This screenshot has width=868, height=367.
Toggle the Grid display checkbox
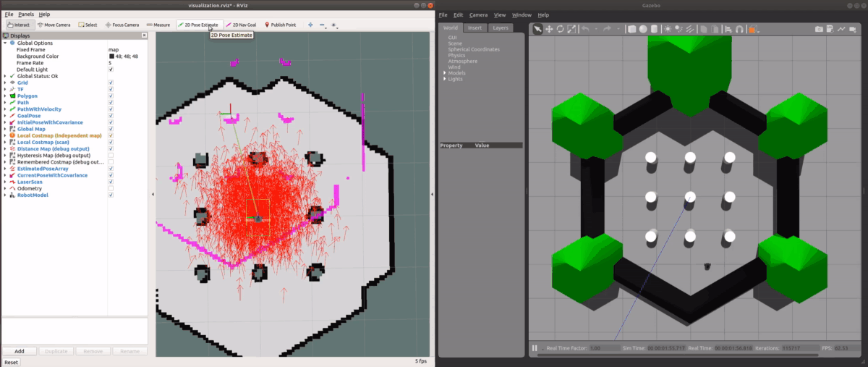[x=111, y=83]
